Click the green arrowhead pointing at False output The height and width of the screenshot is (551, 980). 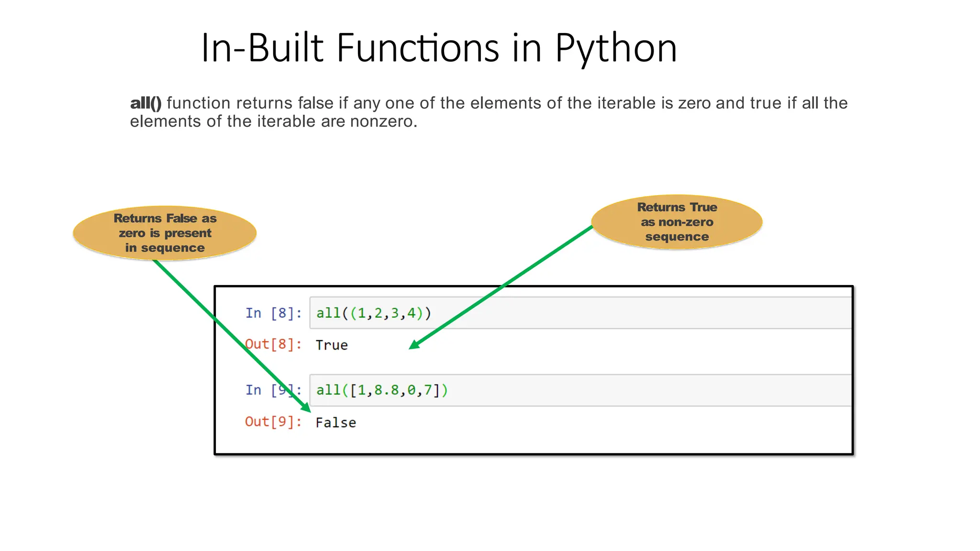[x=305, y=407]
